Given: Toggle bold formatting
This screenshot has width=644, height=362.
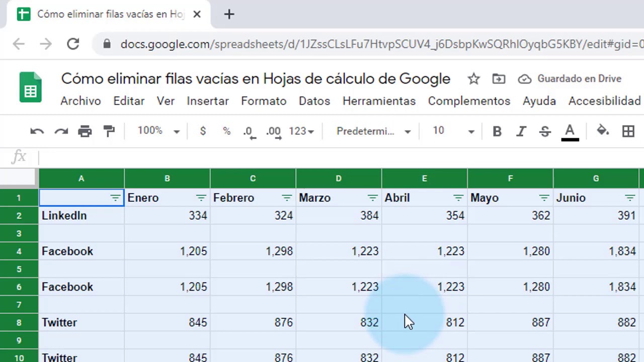Looking at the screenshot, I should pos(497,131).
